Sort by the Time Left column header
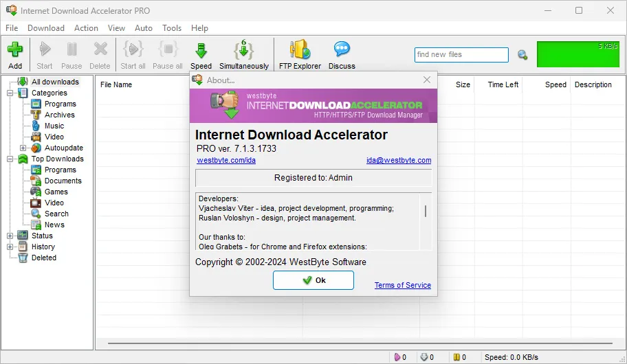Screen dimensions: 627x364 tap(503, 84)
